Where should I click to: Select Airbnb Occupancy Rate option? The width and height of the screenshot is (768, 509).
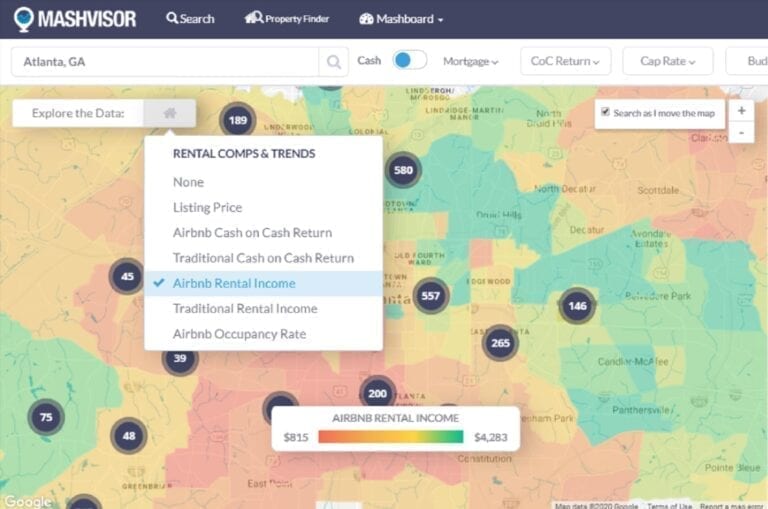click(x=239, y=334)
